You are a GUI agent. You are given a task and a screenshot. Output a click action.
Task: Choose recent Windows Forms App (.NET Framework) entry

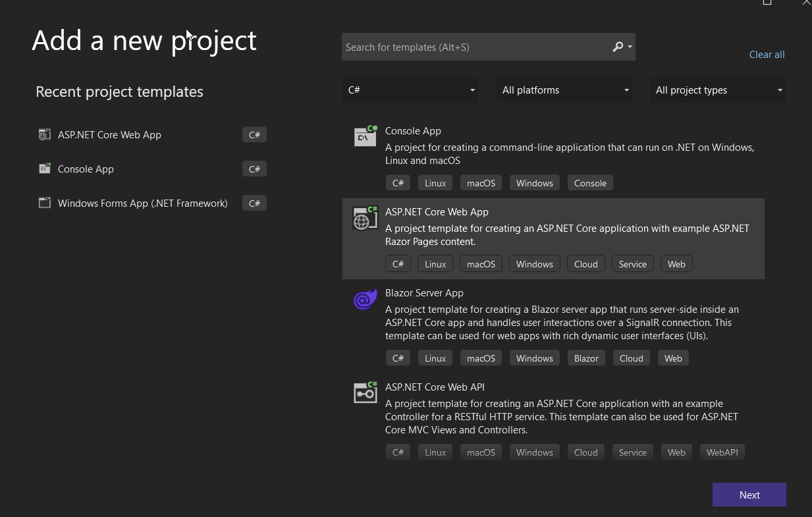[x=142, y=204]
